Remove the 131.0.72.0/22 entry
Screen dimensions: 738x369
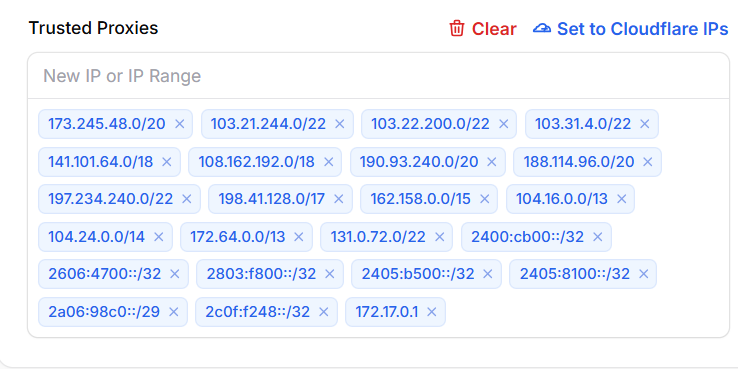pos(440,237)
